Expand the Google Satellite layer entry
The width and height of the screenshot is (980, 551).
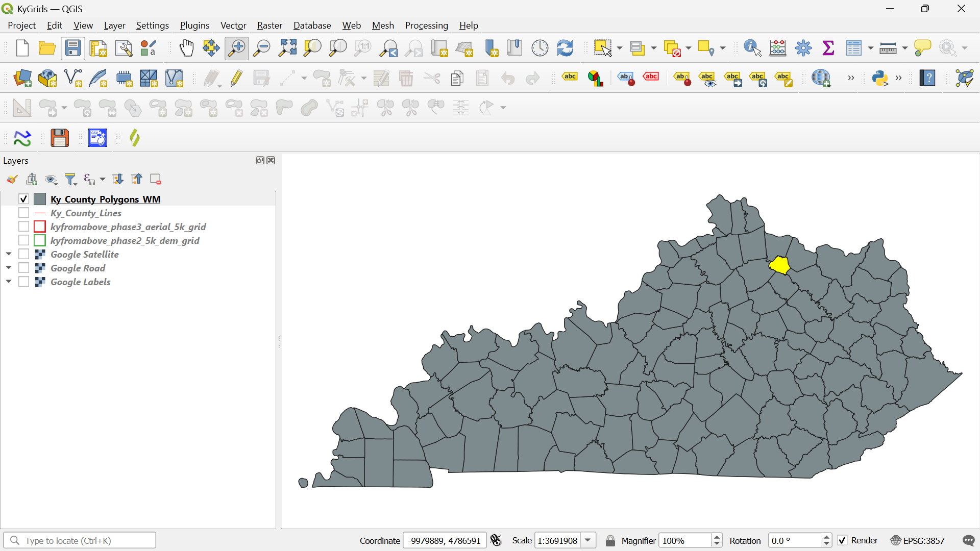(8, 253)
